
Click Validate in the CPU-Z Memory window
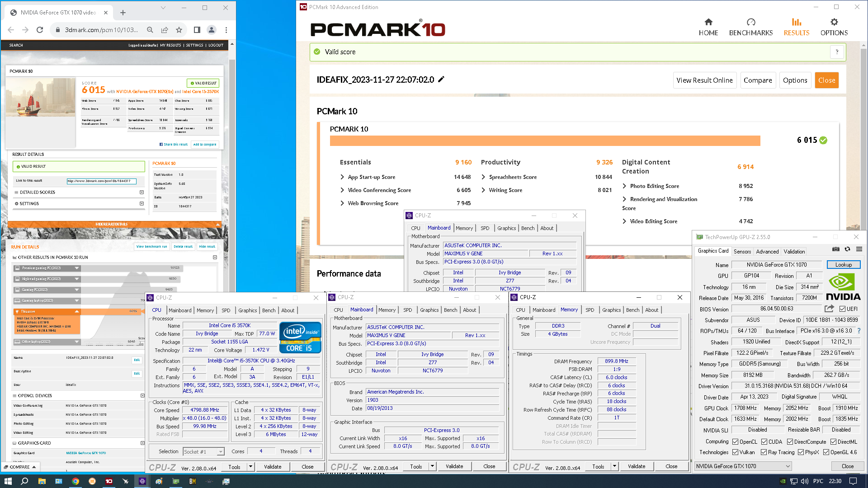pos(637,466)
